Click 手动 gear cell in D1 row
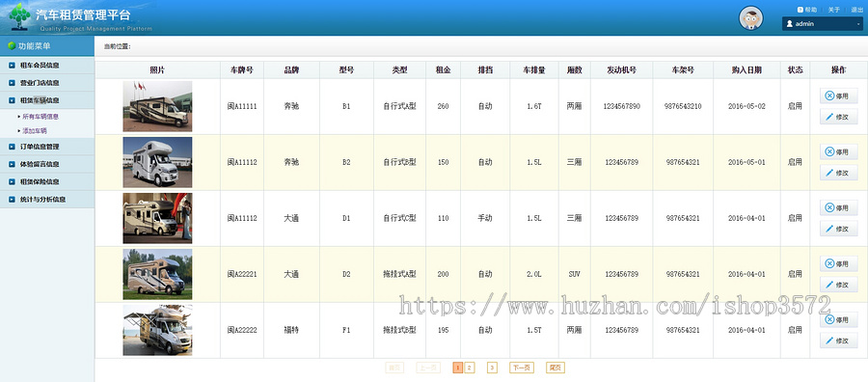The height and width of the screenshot is (382, 868). [485, 218]
